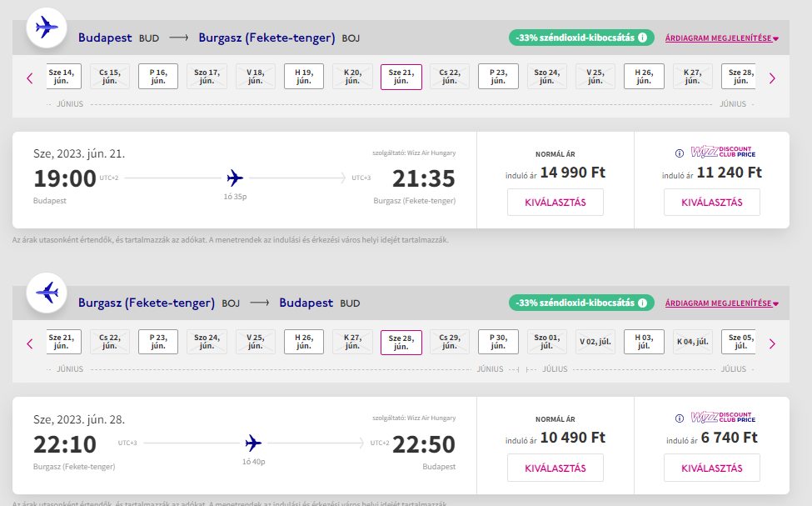Choose return Discount Club 6 740 Ft Kiválasztás
The width and height of the screenshot is (812, 506).
click(711, 468)
